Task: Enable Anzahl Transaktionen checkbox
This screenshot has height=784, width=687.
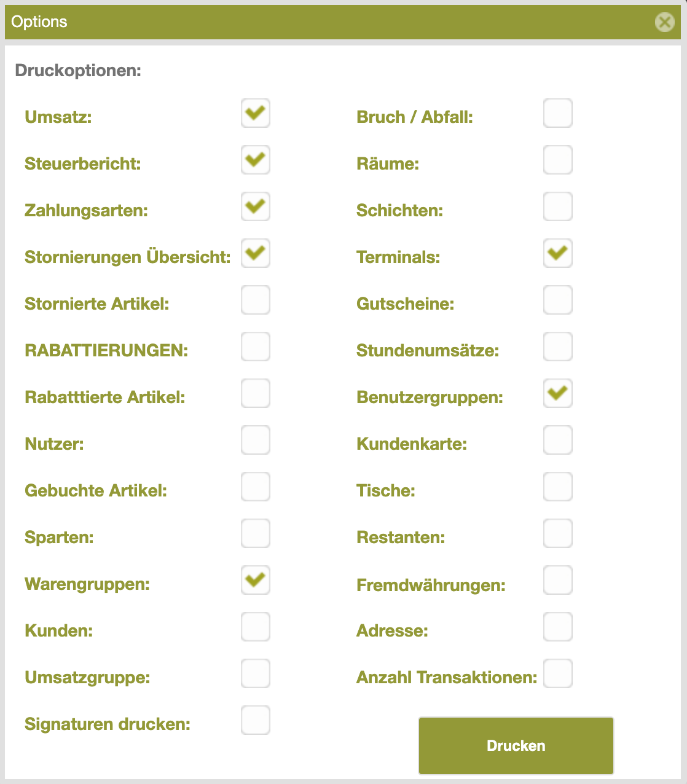Action: [x=558, y=673]
